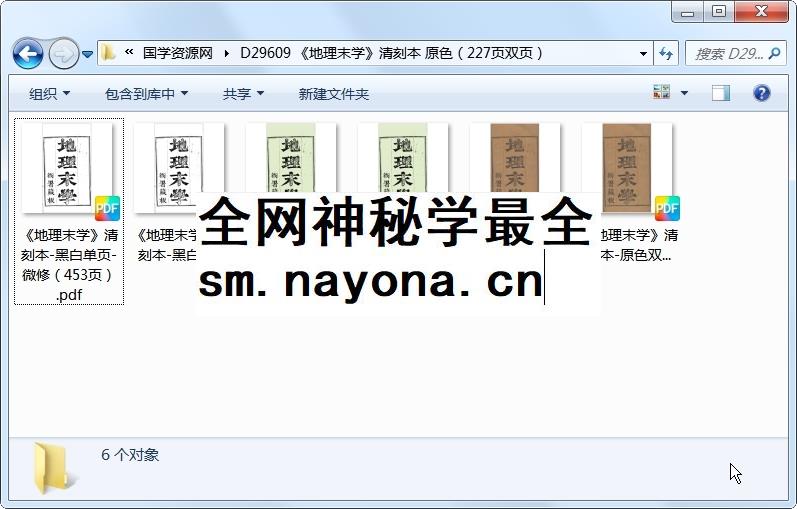This screenshot has width=797, height=509.
Task: Click file name 《地理末学》清刻本-黑白单页-微修（453页）.pdf
Action: click(69, 265)
